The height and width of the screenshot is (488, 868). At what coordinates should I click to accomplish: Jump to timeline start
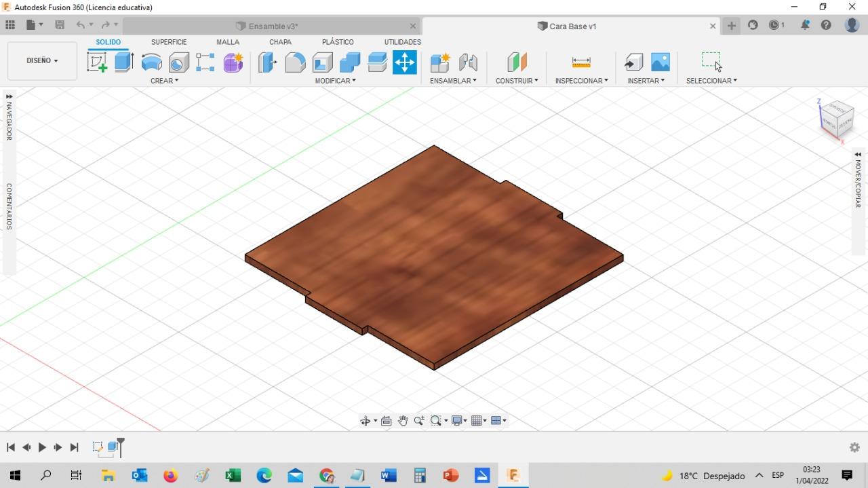(10, 447)
